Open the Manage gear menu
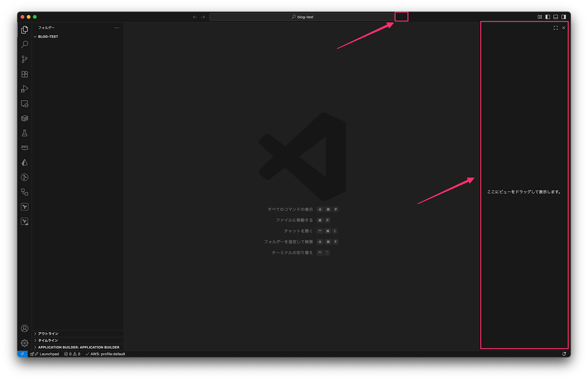588x380 pixels. 25,343
